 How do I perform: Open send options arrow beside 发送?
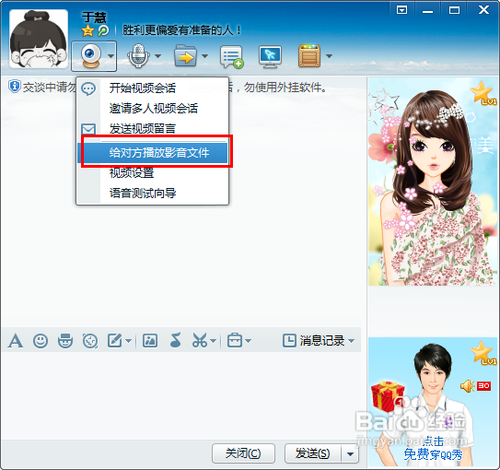[x=350, y=454]
